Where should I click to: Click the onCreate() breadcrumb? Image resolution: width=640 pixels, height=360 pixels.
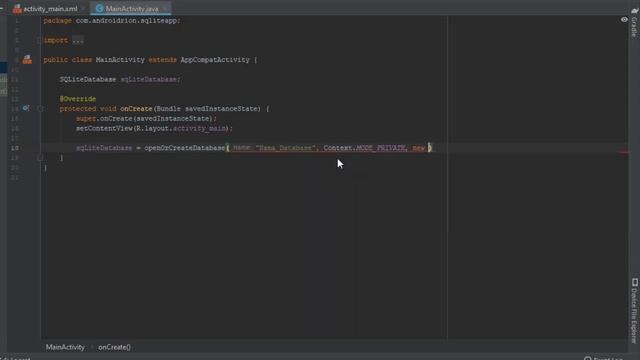tap(114, 347)
